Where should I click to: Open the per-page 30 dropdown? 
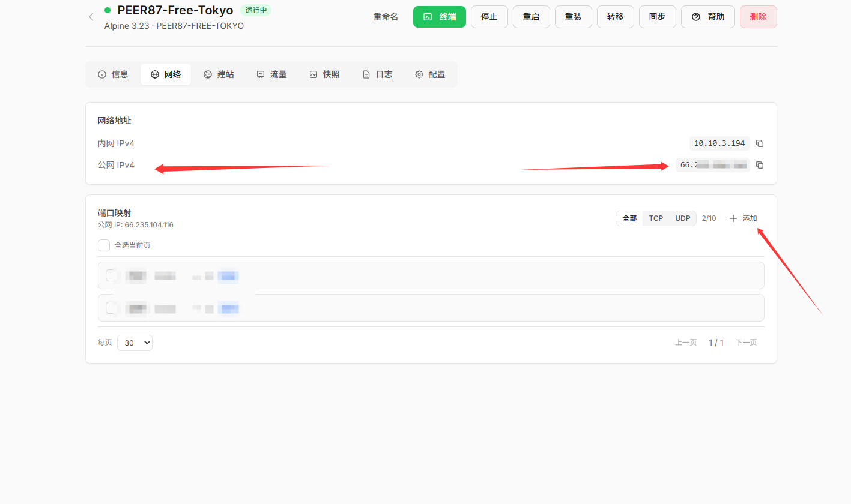[x=135, y=343]
